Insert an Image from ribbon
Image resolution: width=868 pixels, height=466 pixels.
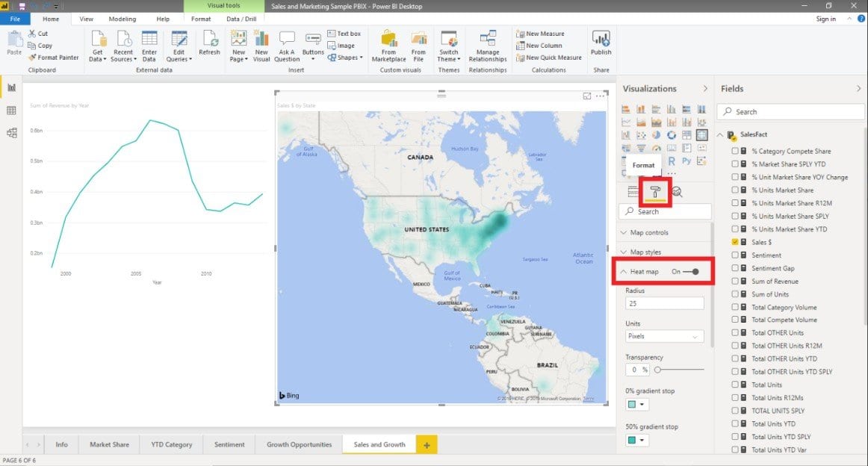click(x=341, y=46)
